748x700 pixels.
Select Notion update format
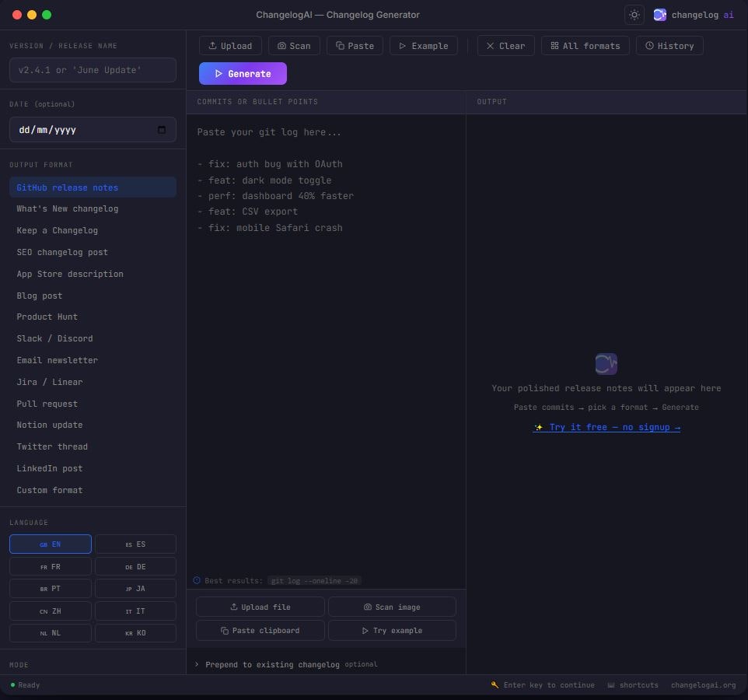[93, 425]
